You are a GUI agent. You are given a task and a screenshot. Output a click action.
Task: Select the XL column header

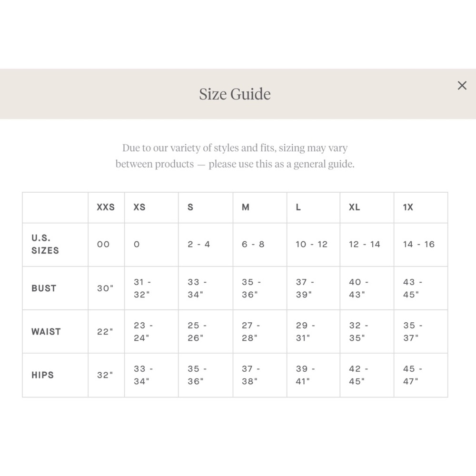click(354, 208)
